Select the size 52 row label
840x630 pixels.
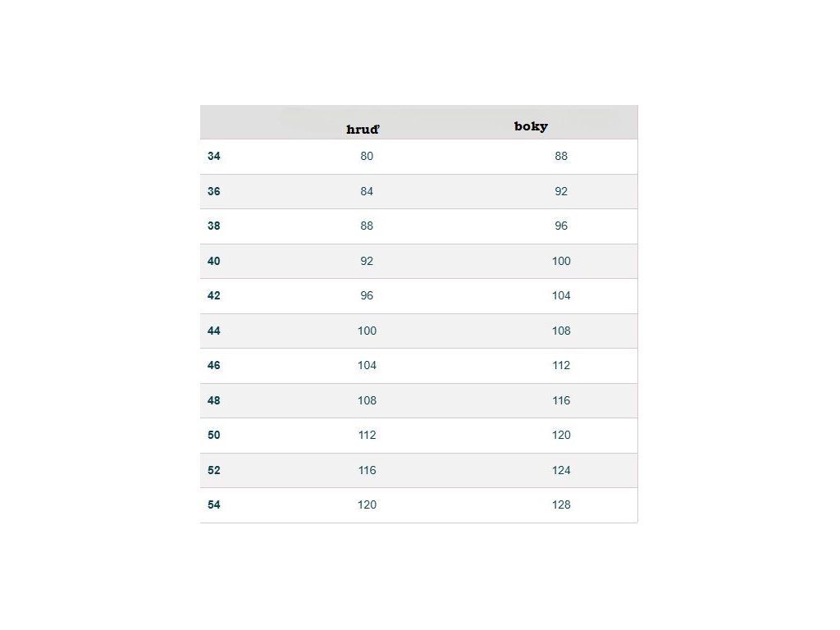tap(214, 470)
